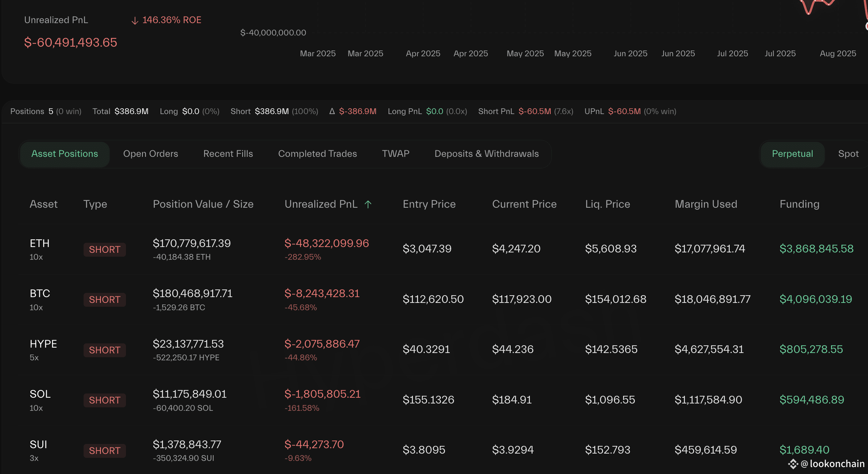Image resolution: width=868 pixels, height=474 pixels.
Task: Switch to the Spot view
Action: (x=848, y=154)
